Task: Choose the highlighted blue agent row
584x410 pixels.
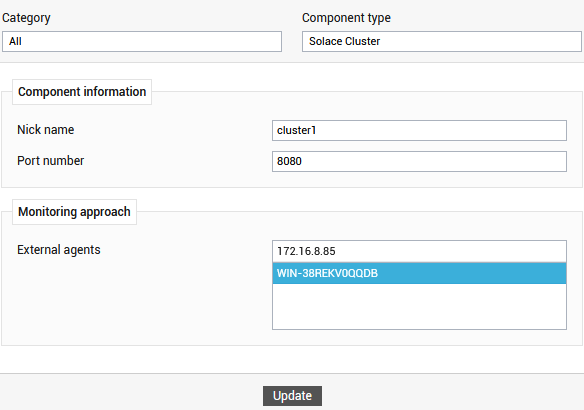Action: 419,273
